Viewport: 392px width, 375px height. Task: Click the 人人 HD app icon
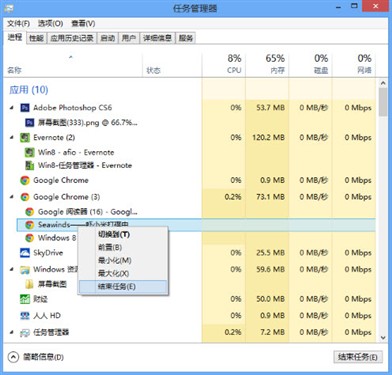tap(25, 316)
